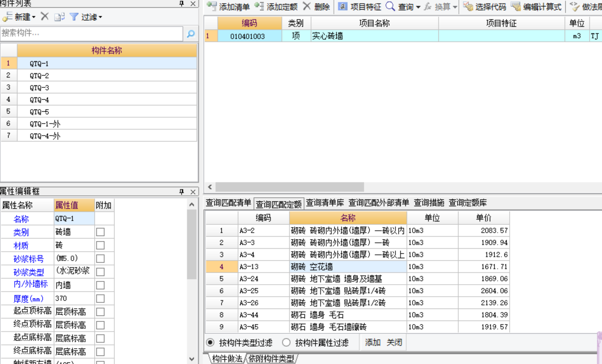Select quota row A3-2 砖砌内外墙 一砖以内
602x364 pixels.
[x=357, y=231]
